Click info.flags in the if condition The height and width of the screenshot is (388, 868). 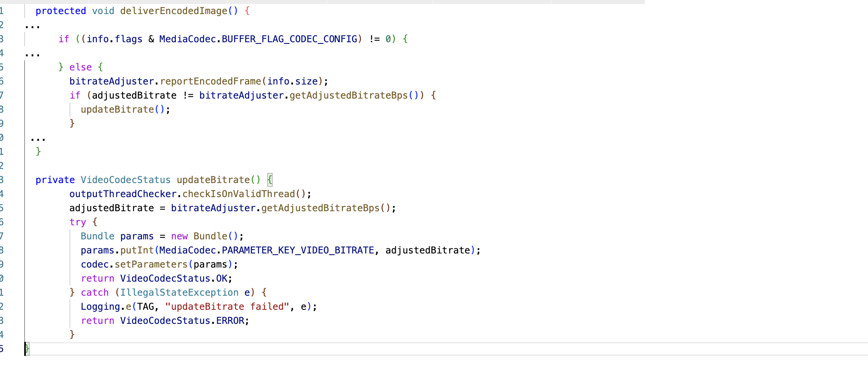(x=114, y=39)
